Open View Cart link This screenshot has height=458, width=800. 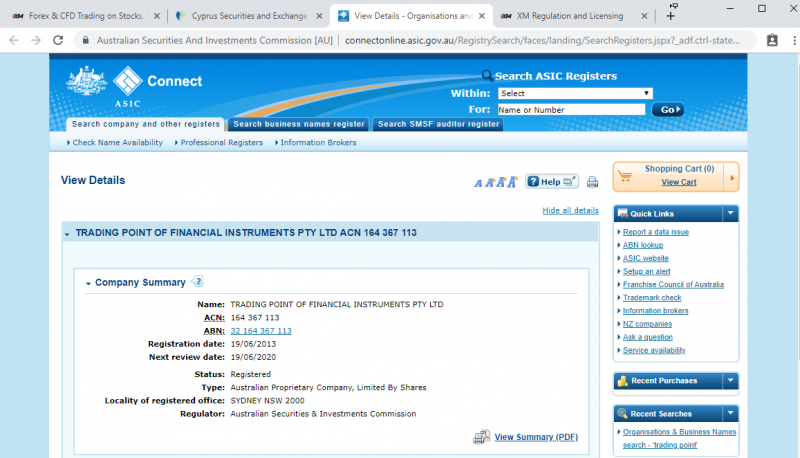679,182
